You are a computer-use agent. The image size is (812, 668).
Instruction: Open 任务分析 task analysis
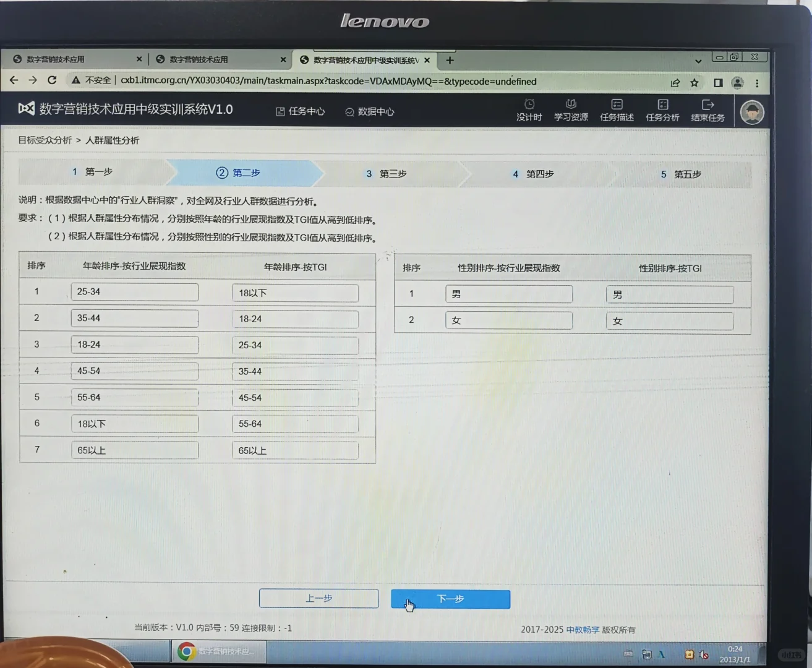pyautogui.click(x=662, y=111)
